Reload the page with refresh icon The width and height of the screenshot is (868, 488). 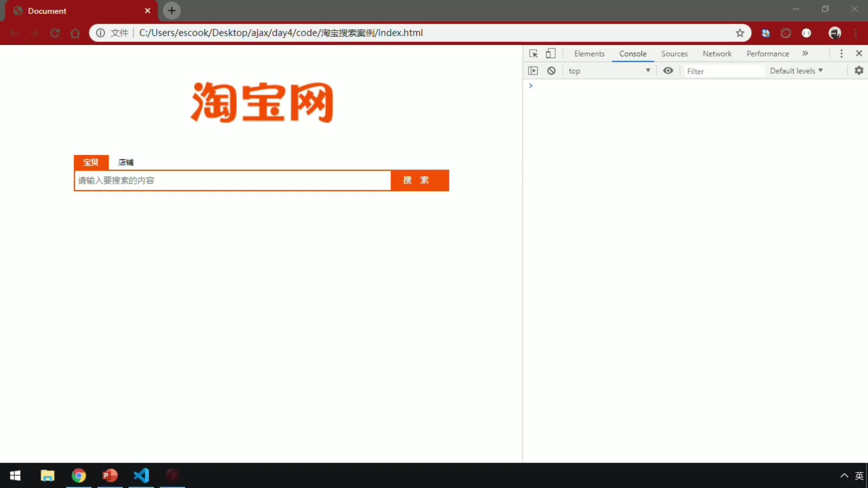[55, 33]
